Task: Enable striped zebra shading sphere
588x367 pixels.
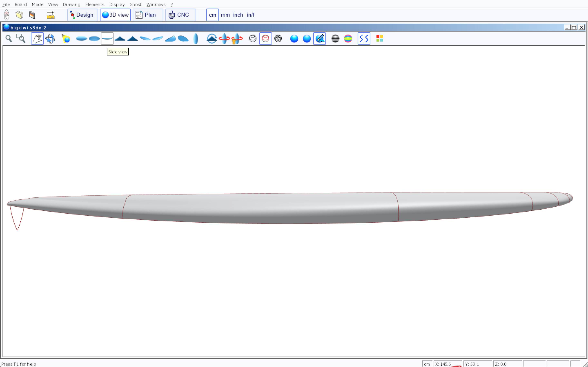Action: [335, 39]
